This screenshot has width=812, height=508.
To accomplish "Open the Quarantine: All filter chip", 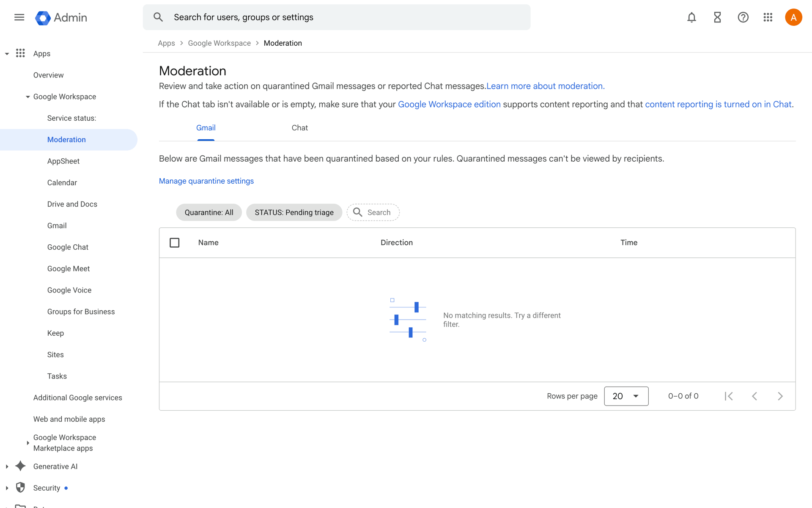I will 209,213.
